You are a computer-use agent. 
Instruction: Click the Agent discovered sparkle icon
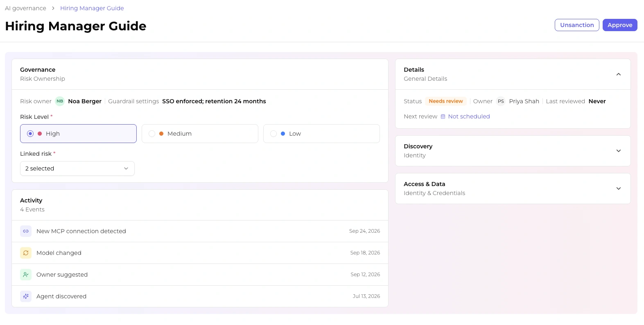tap(26, 296)
